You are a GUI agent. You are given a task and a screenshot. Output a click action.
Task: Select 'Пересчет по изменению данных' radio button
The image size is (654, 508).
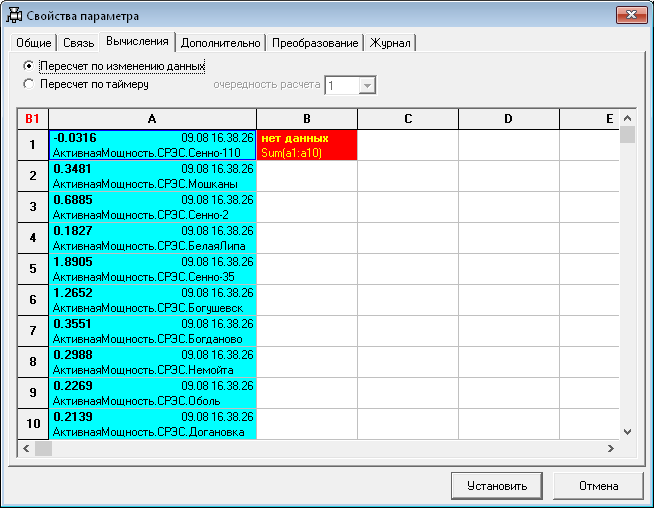coord(29,66)
